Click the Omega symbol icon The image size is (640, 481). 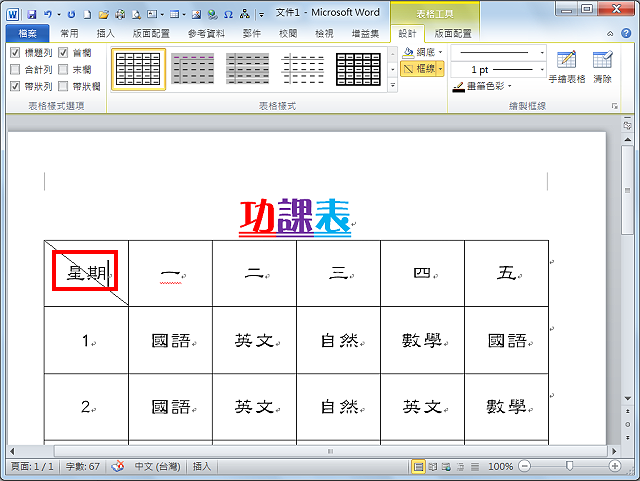[x=229, y=15]
